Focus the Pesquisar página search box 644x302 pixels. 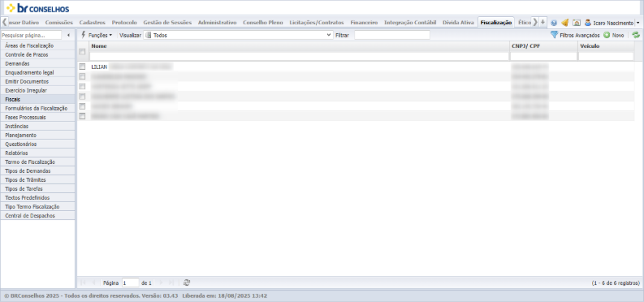click(31, 35)
